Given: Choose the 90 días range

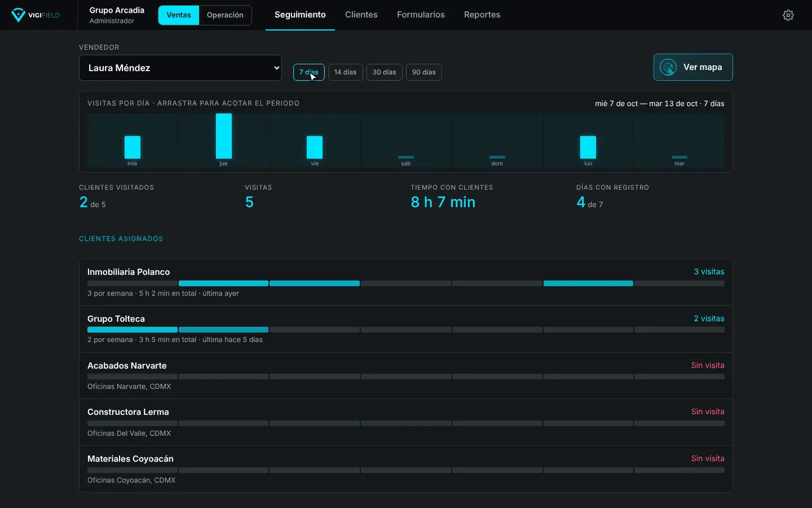Looking at the screenshot, I should [x=423, y=72].
